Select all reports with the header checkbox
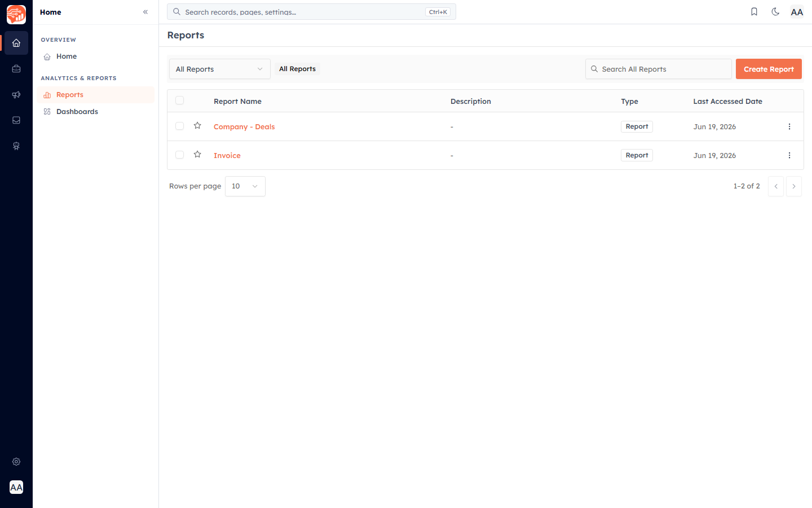The image size is (812, 508). 179,100
